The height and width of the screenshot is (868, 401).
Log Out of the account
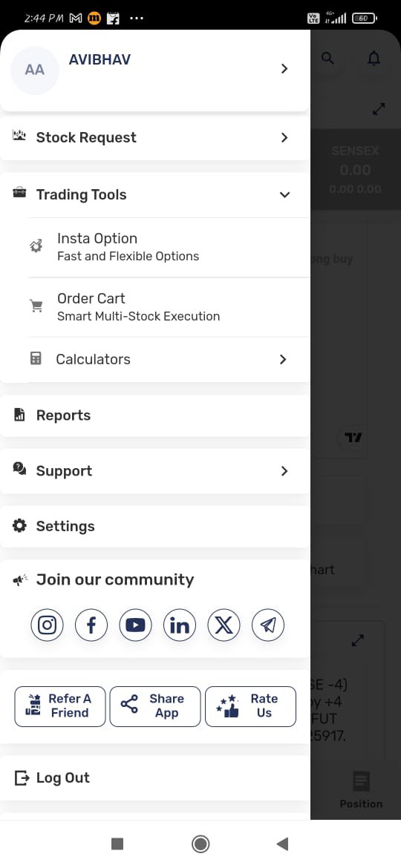tap(155, 777)
